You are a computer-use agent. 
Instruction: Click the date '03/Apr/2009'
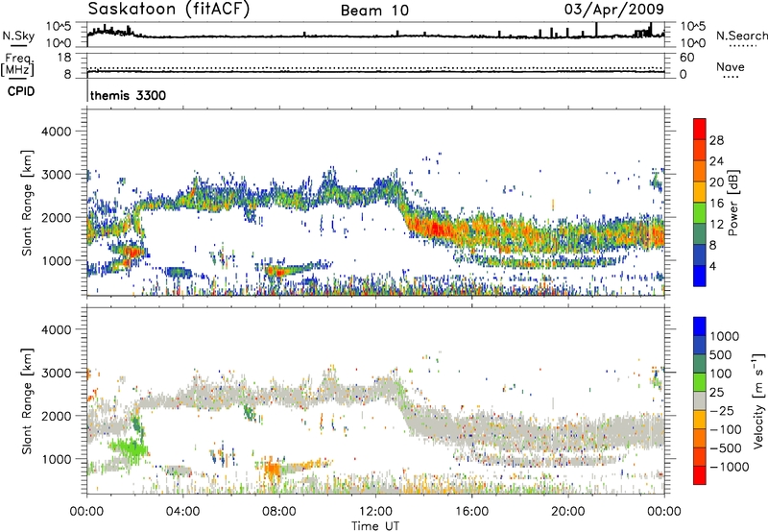click(613, 10)
